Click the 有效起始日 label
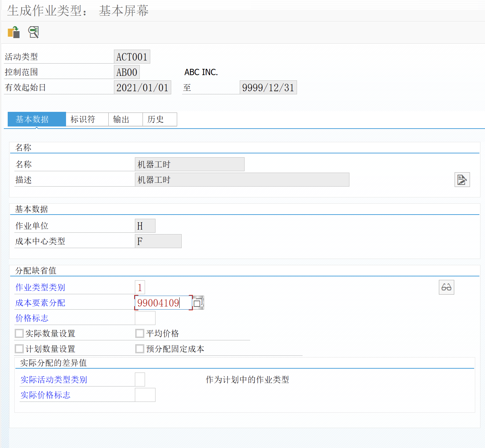 [x=26, y=87]
